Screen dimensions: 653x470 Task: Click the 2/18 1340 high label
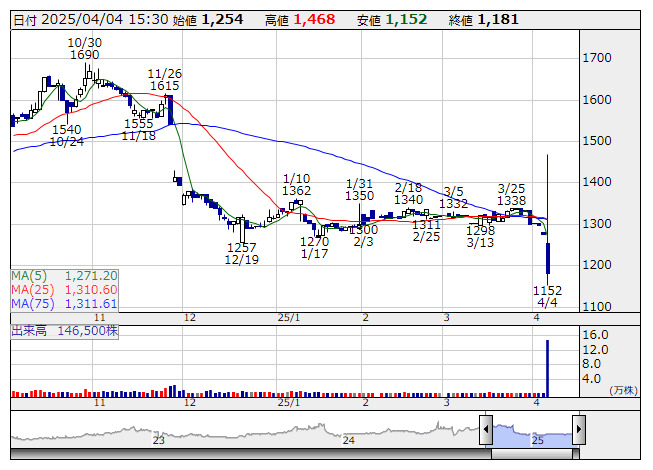409,194
